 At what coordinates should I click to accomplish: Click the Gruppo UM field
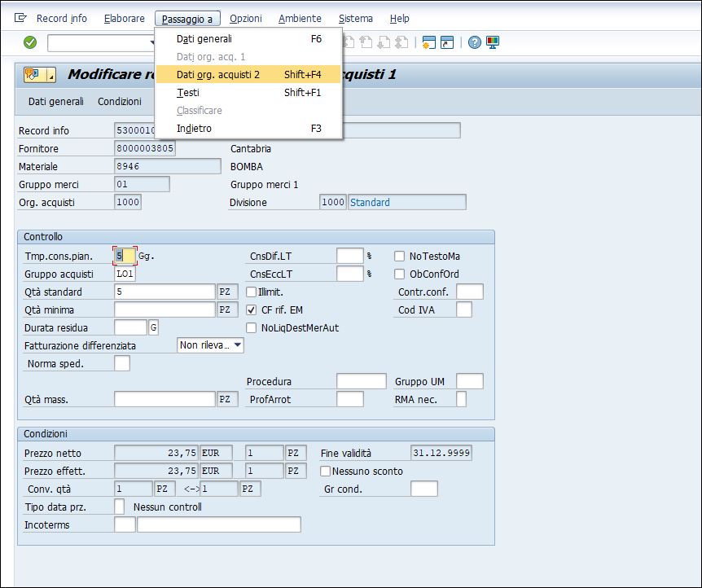[x=470, y=381]
